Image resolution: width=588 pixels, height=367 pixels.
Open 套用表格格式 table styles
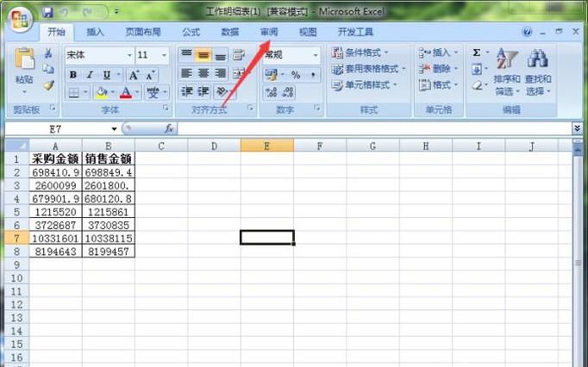[369, 69]
